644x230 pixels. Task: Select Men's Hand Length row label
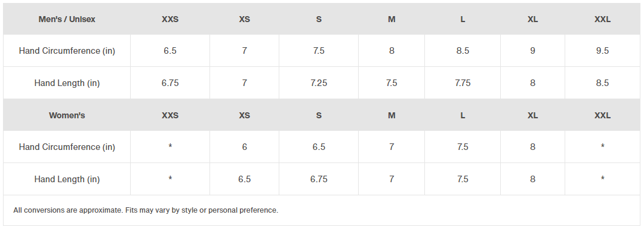pos(67,83)
